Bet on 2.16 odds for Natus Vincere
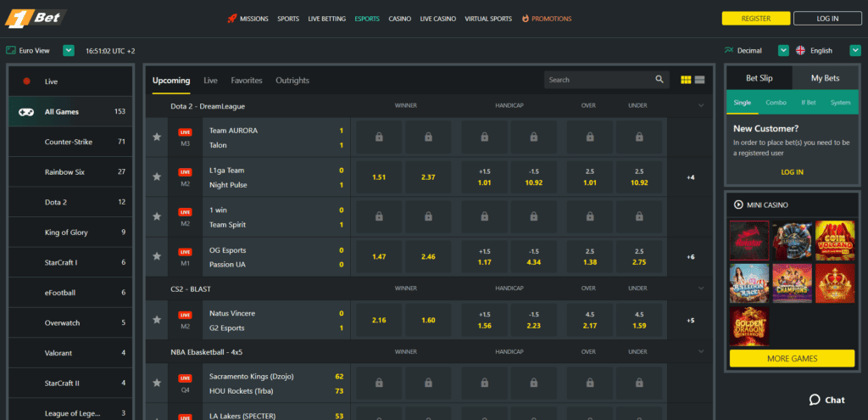868x420 pixels. tap(379, 320)
